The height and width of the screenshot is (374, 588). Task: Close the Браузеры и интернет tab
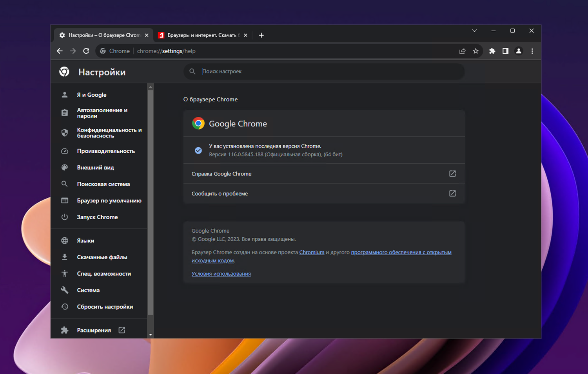point(245,35)
